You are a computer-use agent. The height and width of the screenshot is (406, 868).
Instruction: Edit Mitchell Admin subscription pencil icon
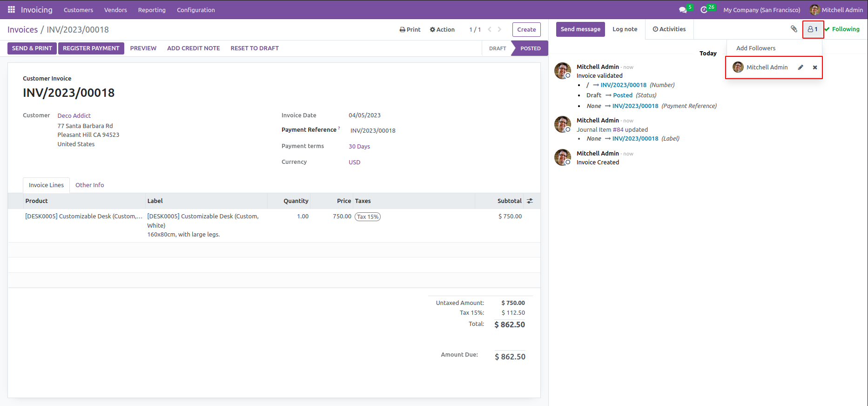(x=801, y=68)
